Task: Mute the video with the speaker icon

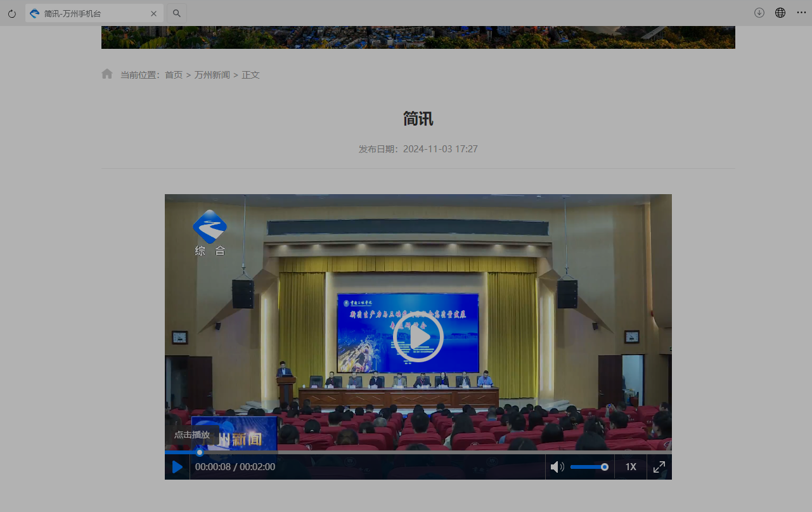Action: [557, 467]
